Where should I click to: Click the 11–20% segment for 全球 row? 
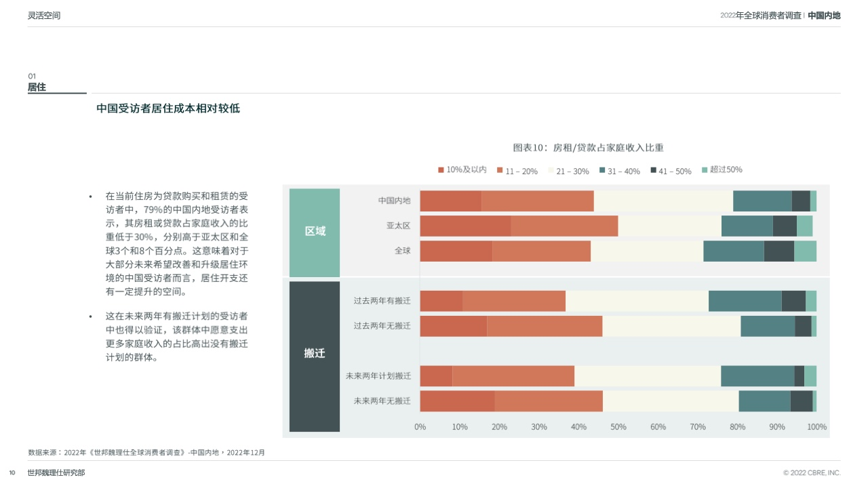click(x=541, y=251)
